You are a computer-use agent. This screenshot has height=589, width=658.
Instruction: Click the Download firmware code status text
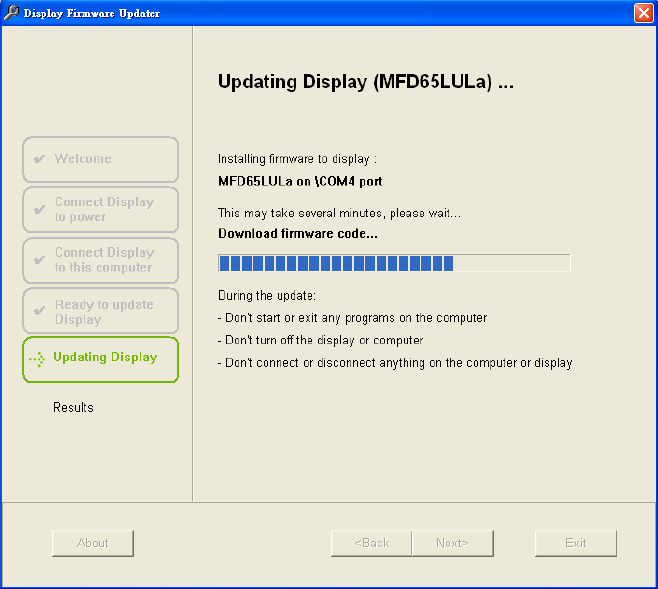pos(298,234)
